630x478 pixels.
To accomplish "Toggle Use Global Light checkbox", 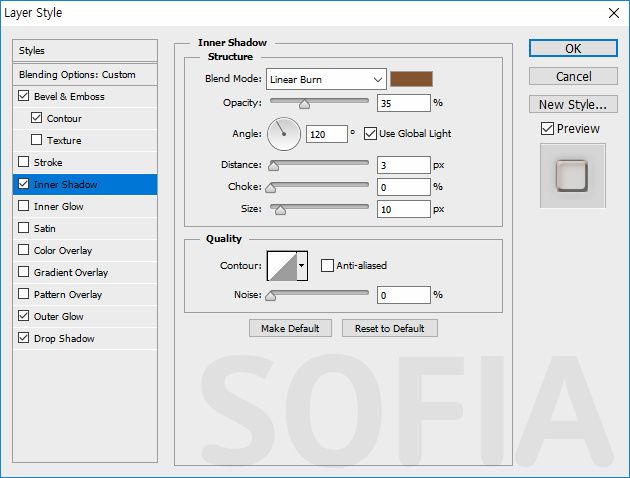I will coord(370,133).
